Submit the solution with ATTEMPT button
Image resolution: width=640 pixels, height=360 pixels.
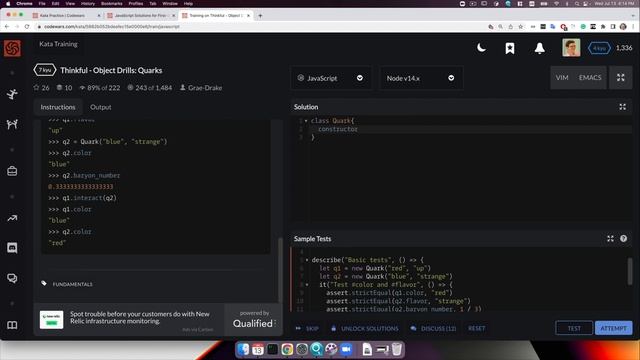(x=613, y=328)
